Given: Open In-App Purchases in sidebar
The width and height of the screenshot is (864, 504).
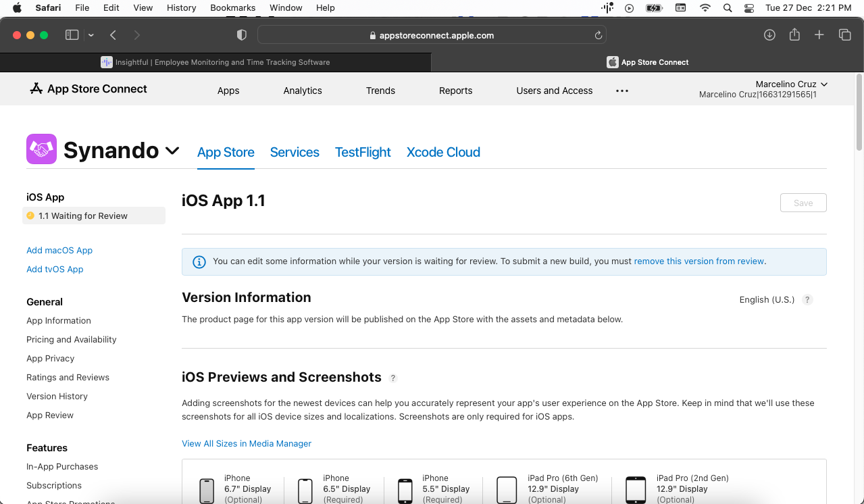Looking at the screenshot, I should pos(62,466).
